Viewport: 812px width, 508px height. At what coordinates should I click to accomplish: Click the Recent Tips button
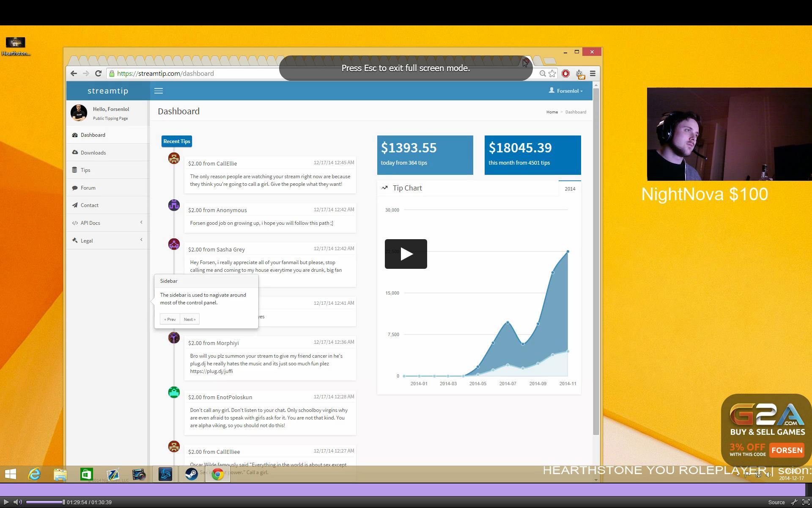pos(177,141)
